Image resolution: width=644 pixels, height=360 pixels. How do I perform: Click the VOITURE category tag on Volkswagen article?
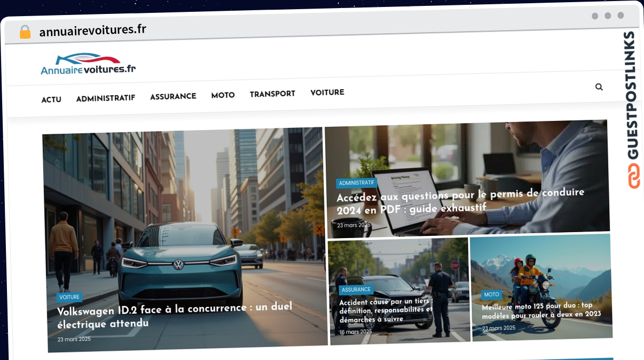[x=69, y=297]
